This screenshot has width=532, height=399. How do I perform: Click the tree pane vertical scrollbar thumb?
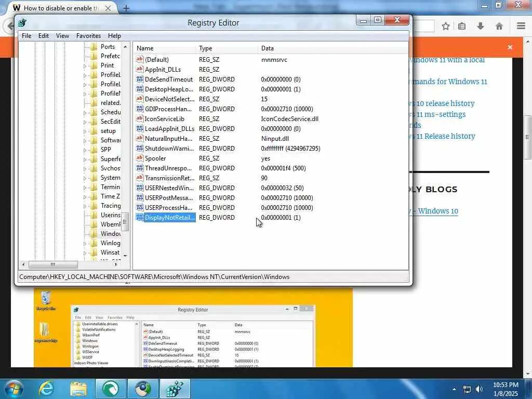click(125, 221)
